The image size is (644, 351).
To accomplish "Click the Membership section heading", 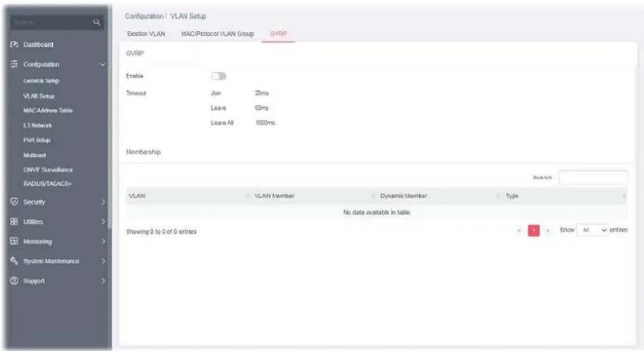I will pyautogui.click(x=143, y=152).
